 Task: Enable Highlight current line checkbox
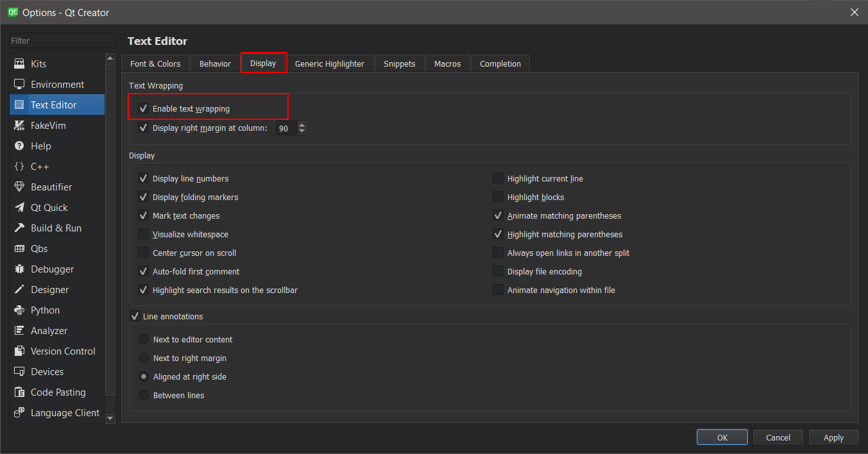(x=498, y=179)
